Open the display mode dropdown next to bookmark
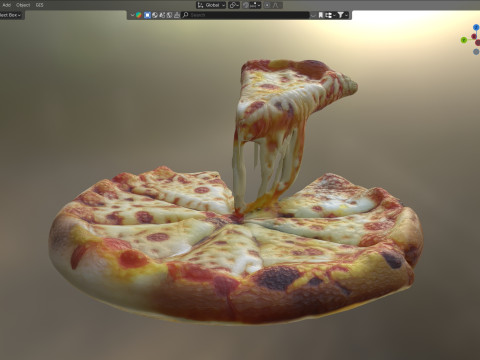This screenshot has width=480, height=360. point(330,15)
